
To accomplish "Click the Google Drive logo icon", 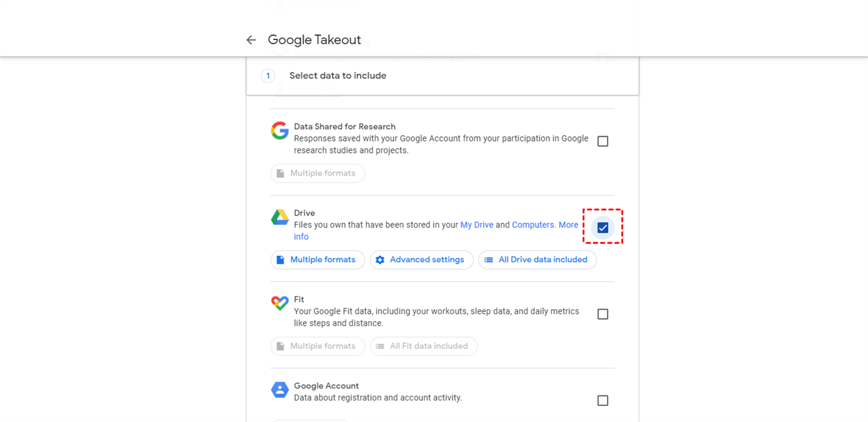I will [x=280, y=217].
